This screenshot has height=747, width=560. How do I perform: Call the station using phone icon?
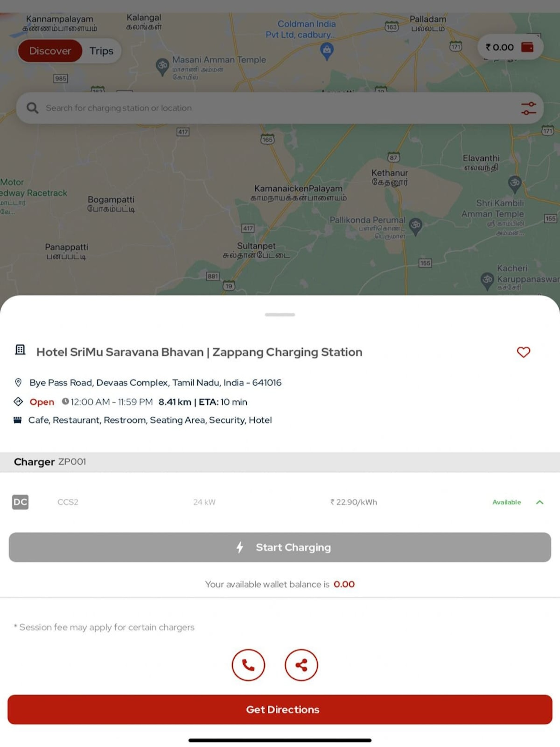coord(248,665)
